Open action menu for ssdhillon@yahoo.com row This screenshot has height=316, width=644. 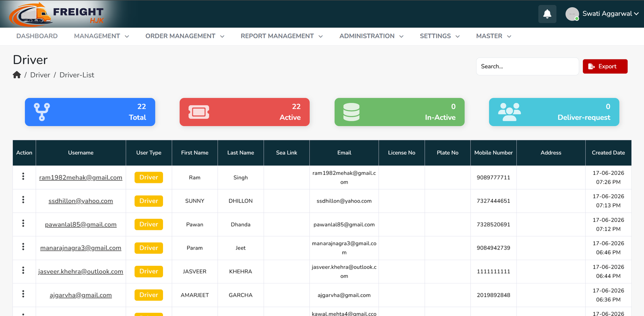pos(23,200)
